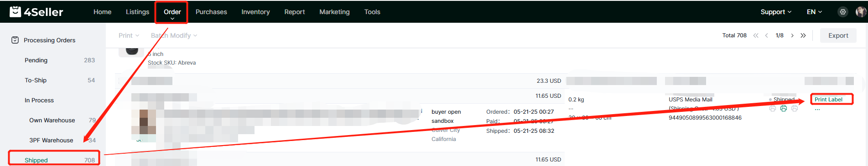The image size is (868, 166).
Task: Click the California address text
Action: pyautogui.click(x=443, y=139)
